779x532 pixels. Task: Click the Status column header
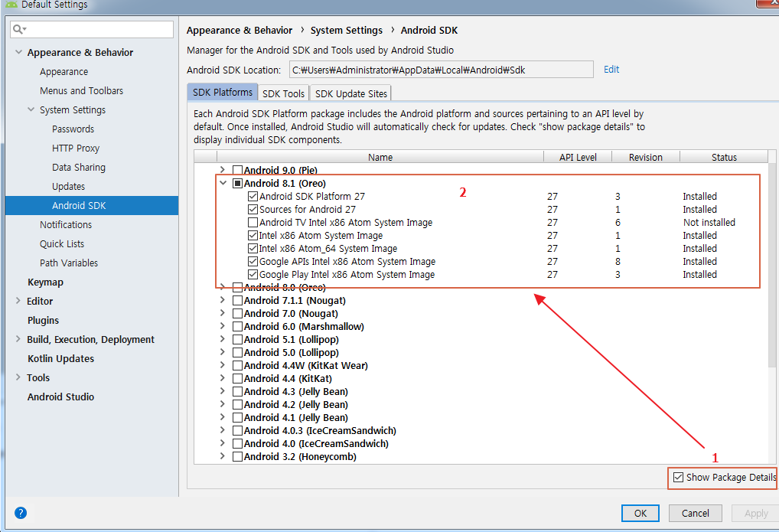724,157
